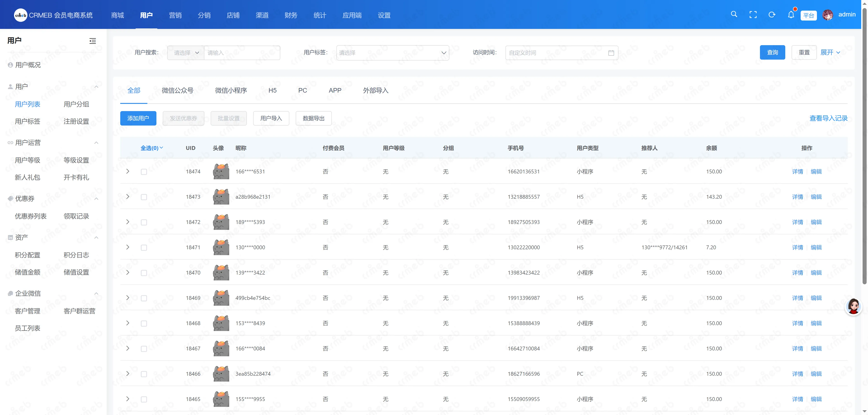Switch to the 微信公众号 tab

178,90
